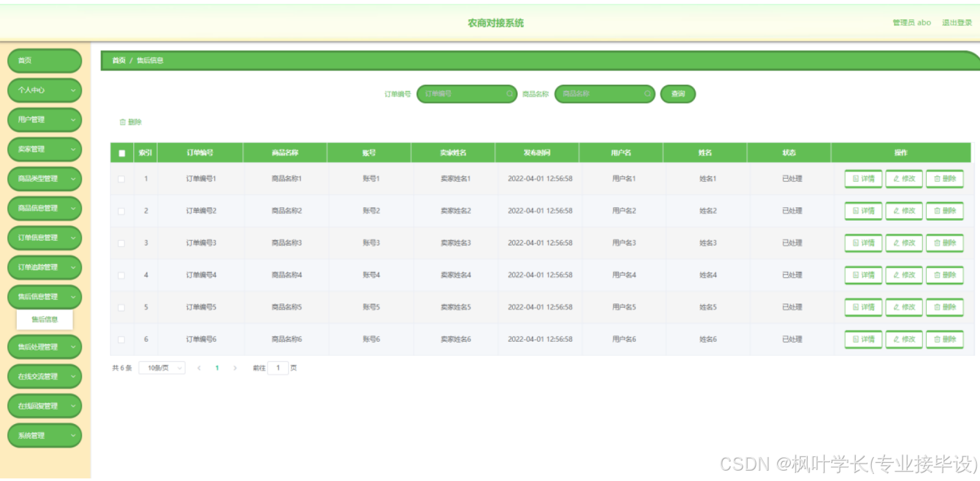
Task: Open 详情 for 订单编号3 row
Action: coord(863,243)
